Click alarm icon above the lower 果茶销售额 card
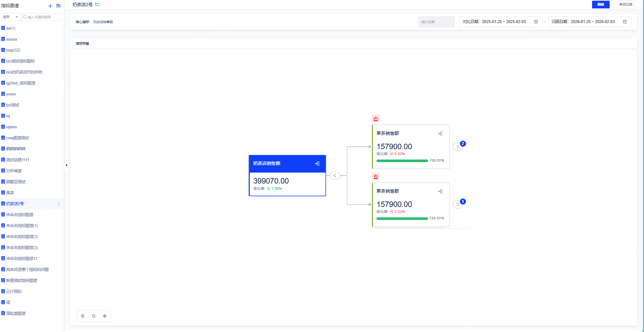Viewport: 644px width, 332px height. (x=376, y=176)
